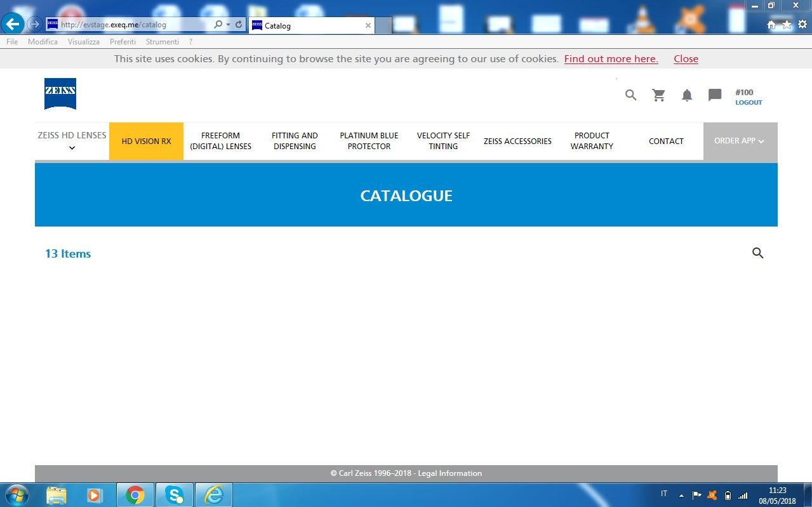Image resolution: width=812 pixels, height=507 pixels.
Task: Open Skype from the taskbar
Action: (174, 495)
